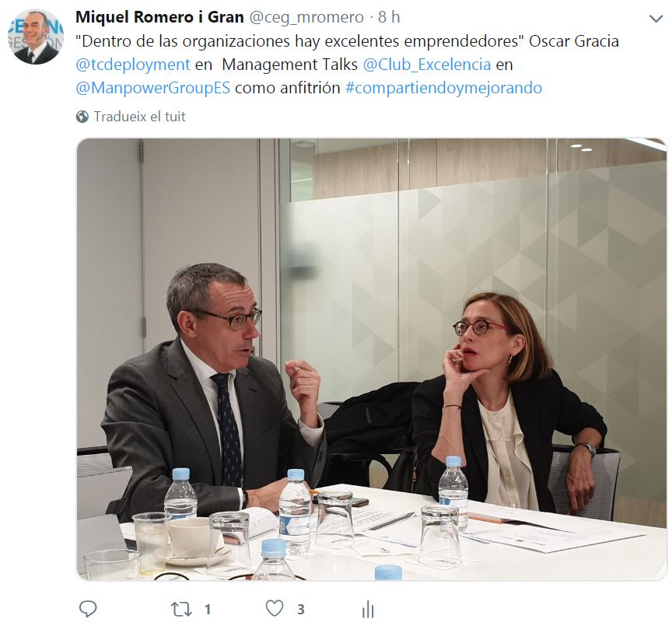The image size is (672, 626).
Task: Open author name Miquel Romero i Gran
Action: click(159, 17)
